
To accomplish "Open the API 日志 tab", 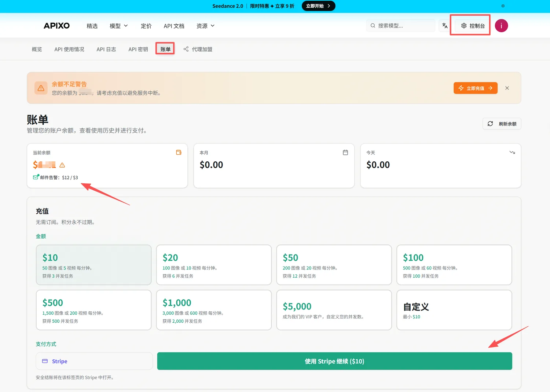I will (x=106, y=49).
